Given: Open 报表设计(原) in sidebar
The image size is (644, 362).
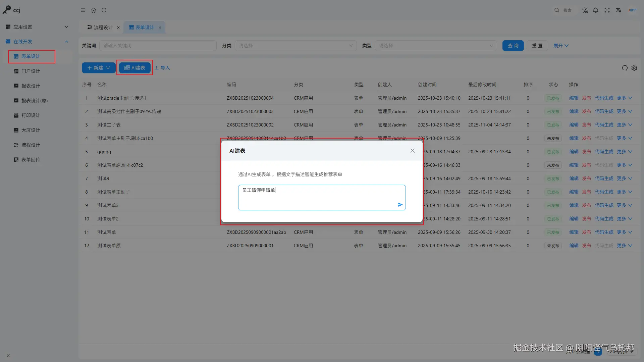Looking at the screenshot, I should pos(35,101).
